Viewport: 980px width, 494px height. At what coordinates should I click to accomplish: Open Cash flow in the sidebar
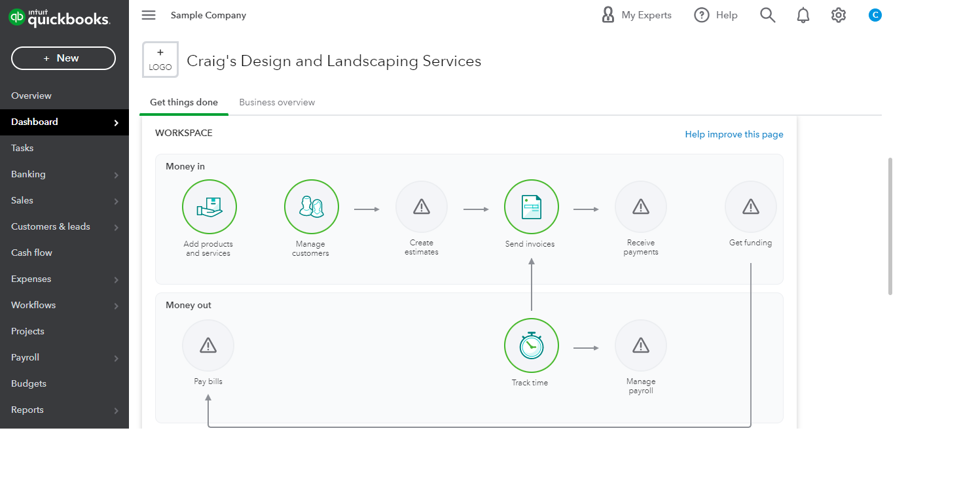[31, 253]
